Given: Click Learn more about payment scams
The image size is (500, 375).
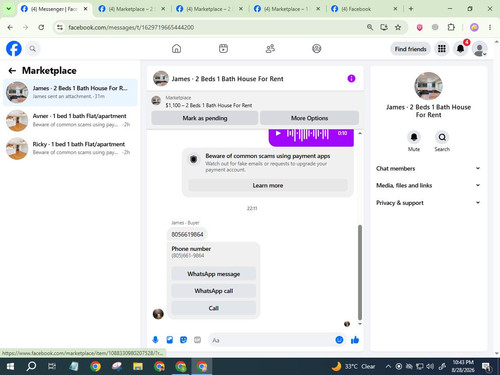Looking at the screenshot, I should pyautogui.click(x=268, y=185).
